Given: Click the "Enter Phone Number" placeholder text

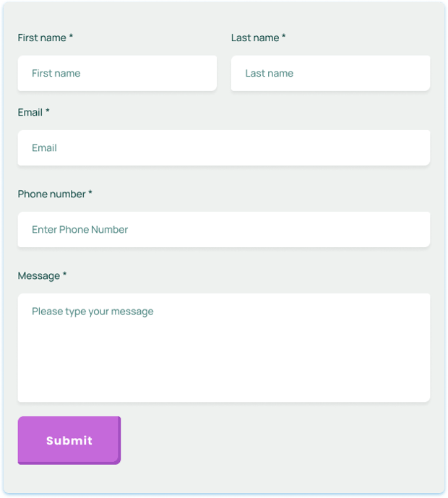Looking at the screenshot, I should [x=79, y=229].
